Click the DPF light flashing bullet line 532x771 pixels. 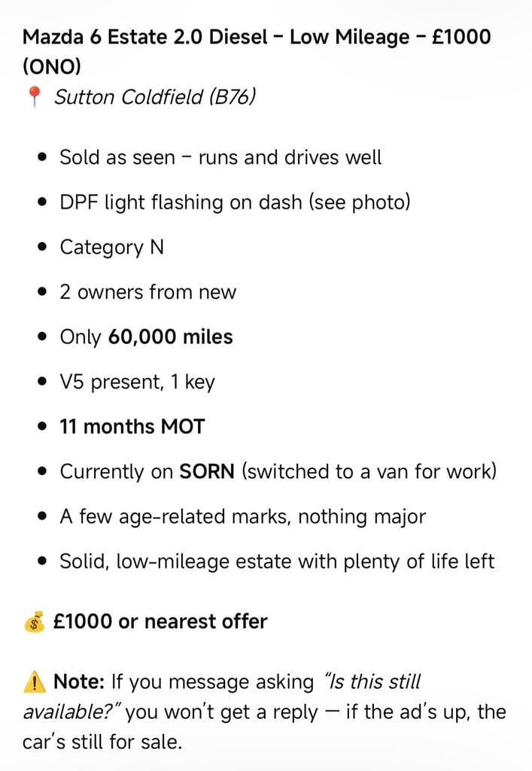click(x=235, y=202)
